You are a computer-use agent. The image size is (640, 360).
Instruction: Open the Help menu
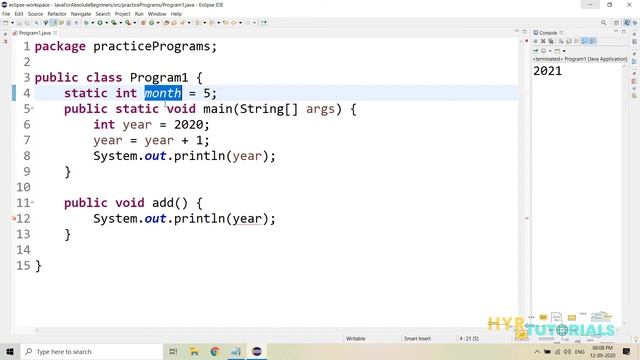pyautogui.click(x=176, y=14)
